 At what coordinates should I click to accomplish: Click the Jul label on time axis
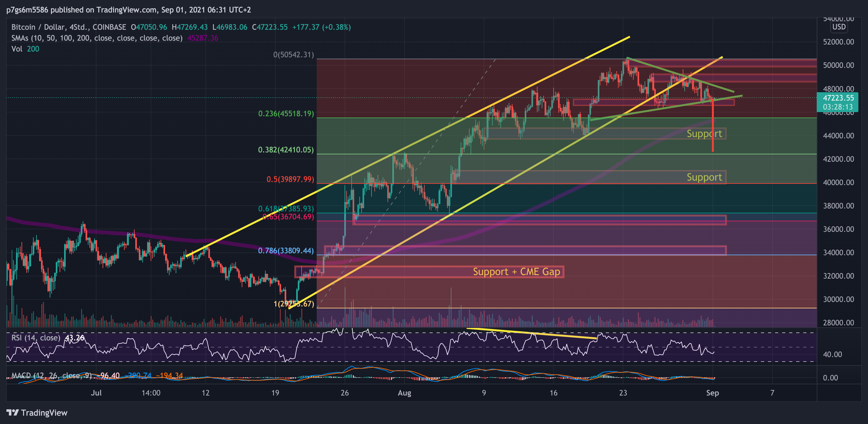[x=96, y=393]
